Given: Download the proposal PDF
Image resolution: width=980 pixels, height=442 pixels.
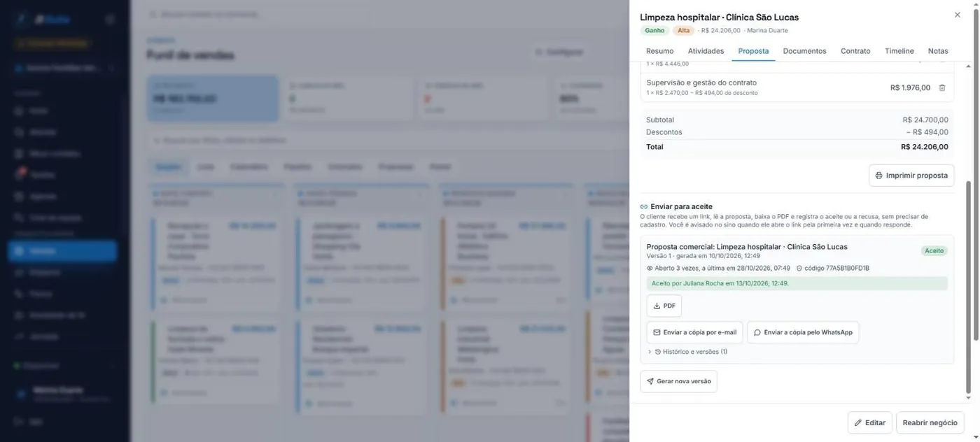Looking at the screenshot, I should point(664,306).
